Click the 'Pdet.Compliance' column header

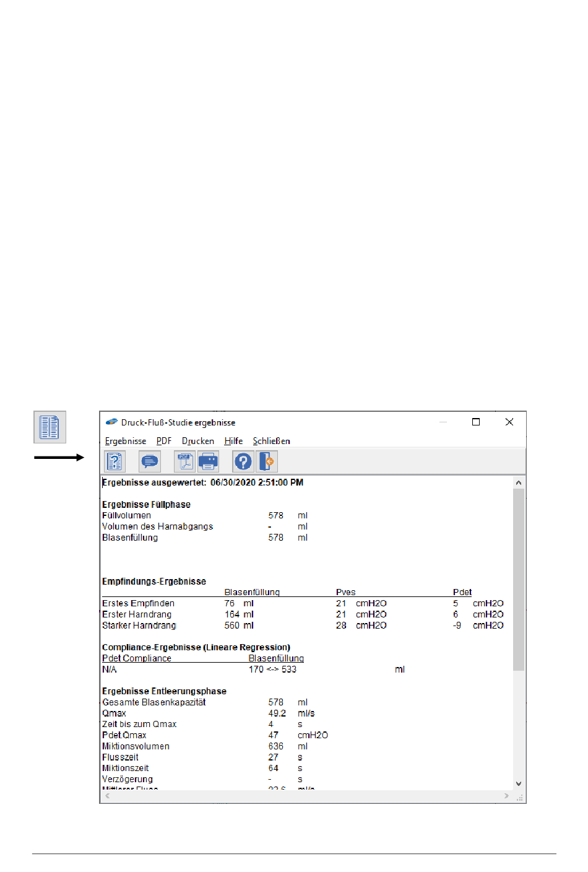point(137,658)
